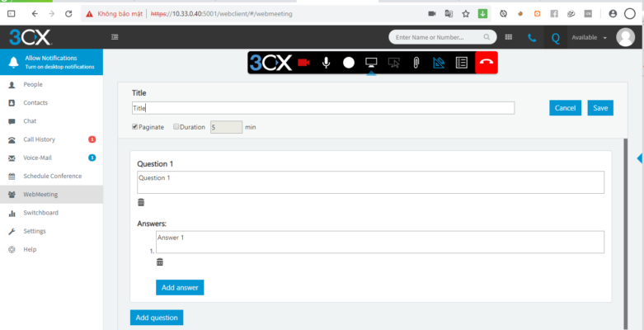The height and width of the screenshot is (330, 644).
Task: Open the paperclip attachment tool
Action: [417, 63]
